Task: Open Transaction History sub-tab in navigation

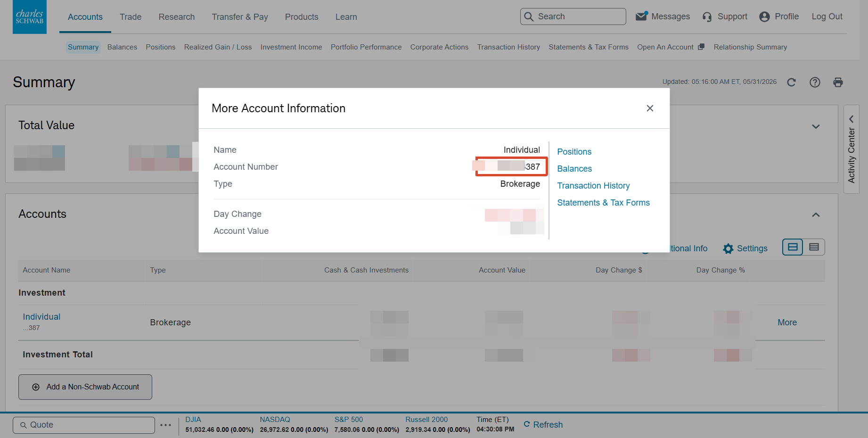Action: click(x=508, y=47)
